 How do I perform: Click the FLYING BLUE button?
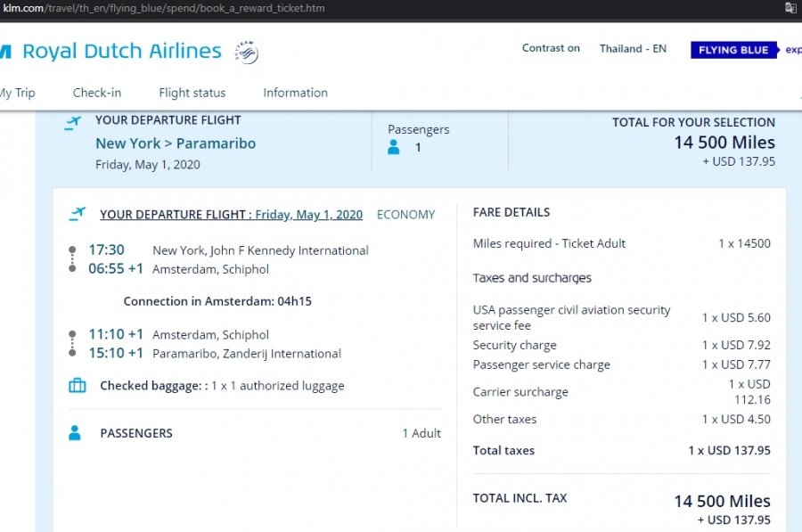point(733,50)
